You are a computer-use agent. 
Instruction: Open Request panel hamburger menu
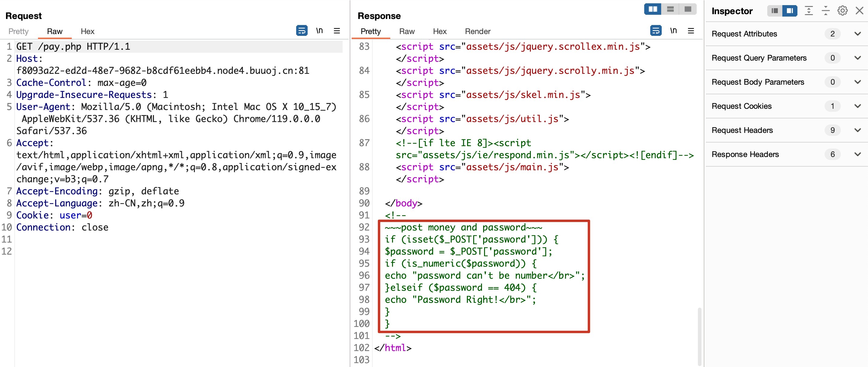tap(337, 31)
